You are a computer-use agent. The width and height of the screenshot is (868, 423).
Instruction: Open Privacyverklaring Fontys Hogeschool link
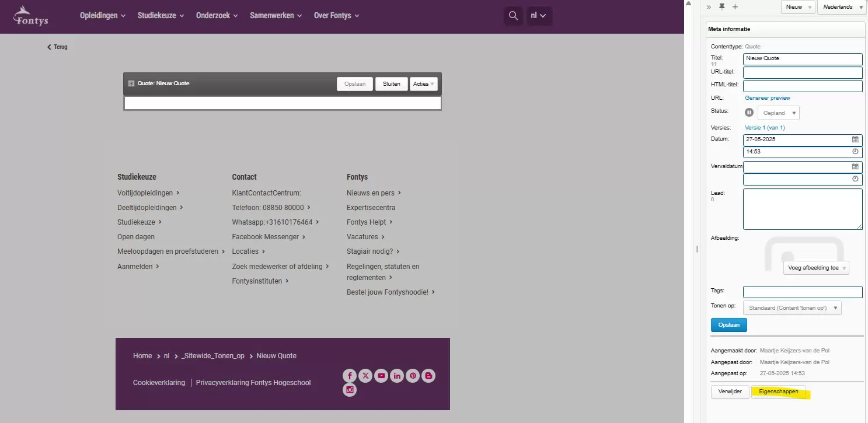pyautogui.click(x=253, y=383)
